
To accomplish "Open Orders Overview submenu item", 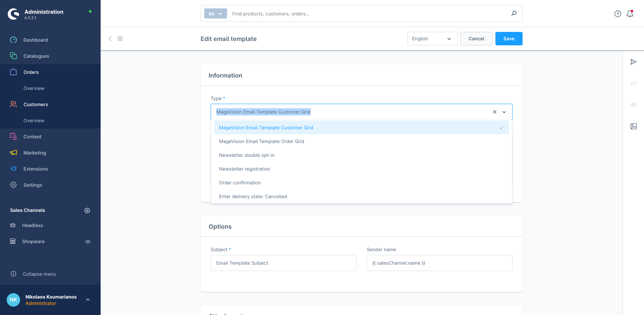I will 34,88.
